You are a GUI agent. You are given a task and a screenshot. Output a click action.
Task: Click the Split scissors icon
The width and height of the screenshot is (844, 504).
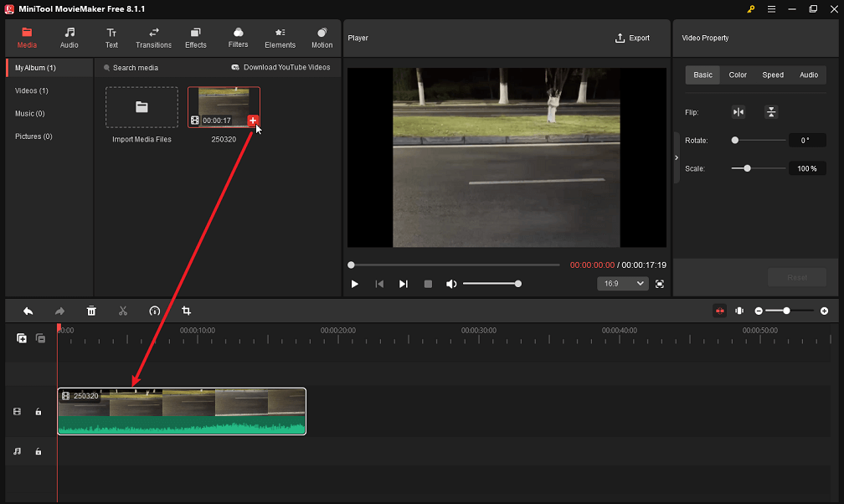point(123,311)
